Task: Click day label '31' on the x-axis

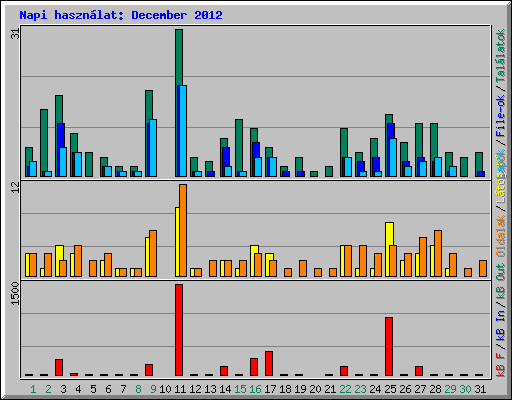Action: 480,389
